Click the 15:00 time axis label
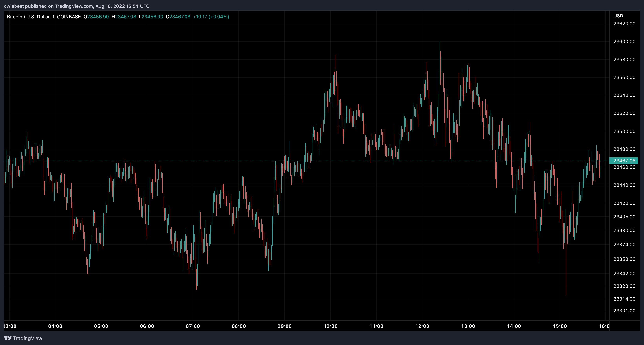This screenshot has width=644, height=345. (560, 326)
